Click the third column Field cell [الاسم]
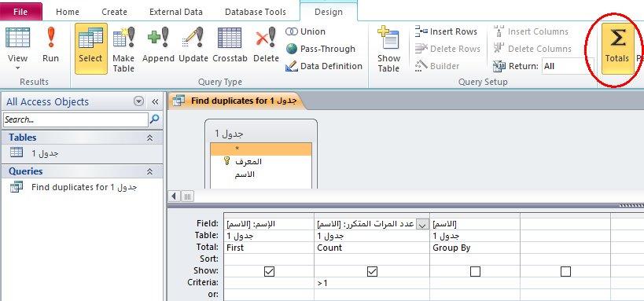This screenshot has height=301, width=644. pyautogui.click(x=475, y=224)
